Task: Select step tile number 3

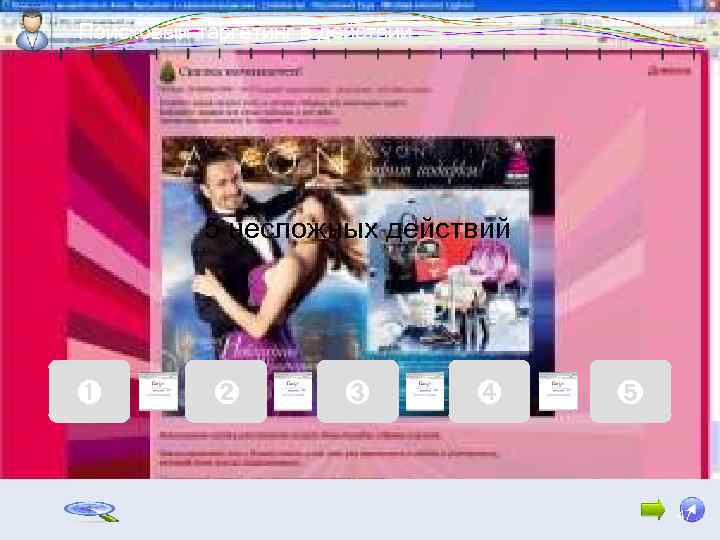Action: point(358,391)
